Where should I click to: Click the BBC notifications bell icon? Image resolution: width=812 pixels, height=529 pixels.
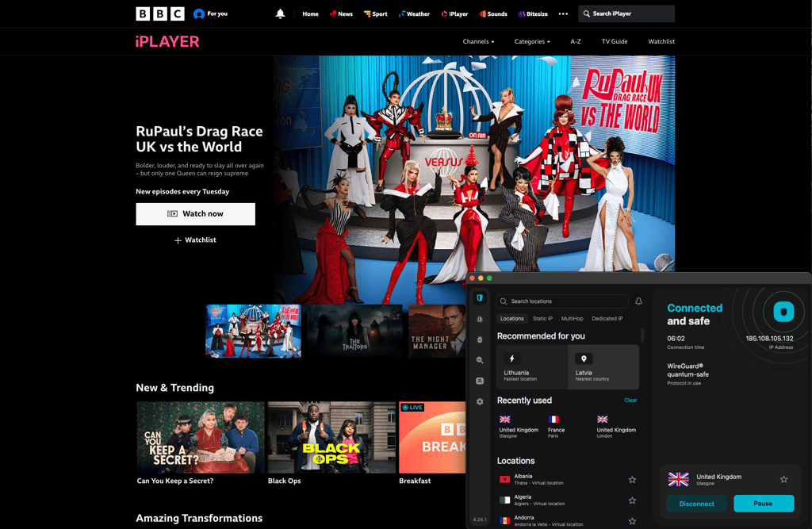(280, 13)
